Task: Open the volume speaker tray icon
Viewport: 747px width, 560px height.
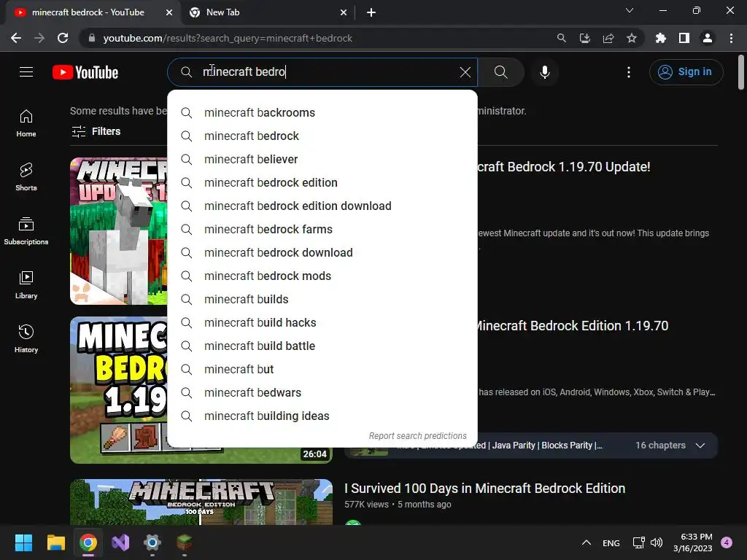Action: coord(657,542)
